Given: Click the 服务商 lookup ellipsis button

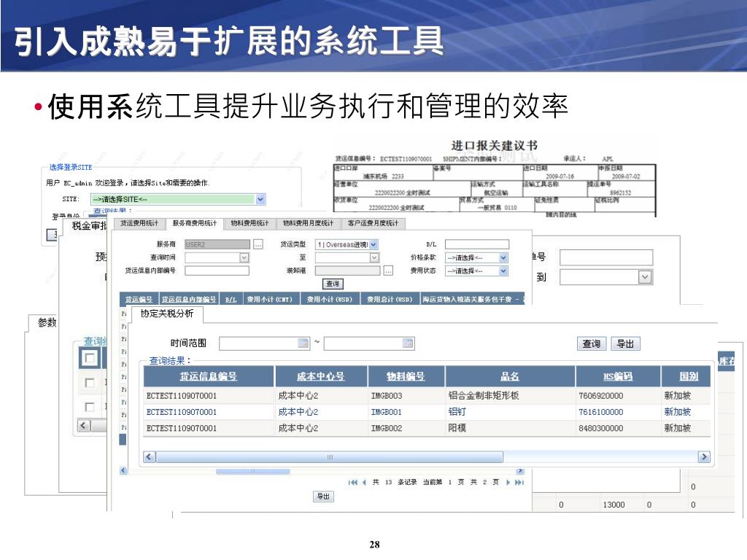Looking at the screenshot, I should coord(258,245).
